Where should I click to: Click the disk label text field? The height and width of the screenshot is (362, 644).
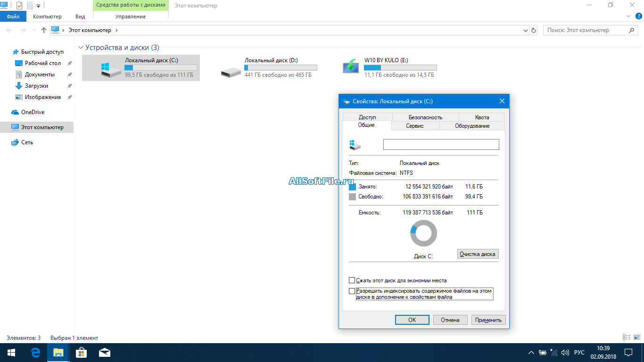click(x=441, y=145)
